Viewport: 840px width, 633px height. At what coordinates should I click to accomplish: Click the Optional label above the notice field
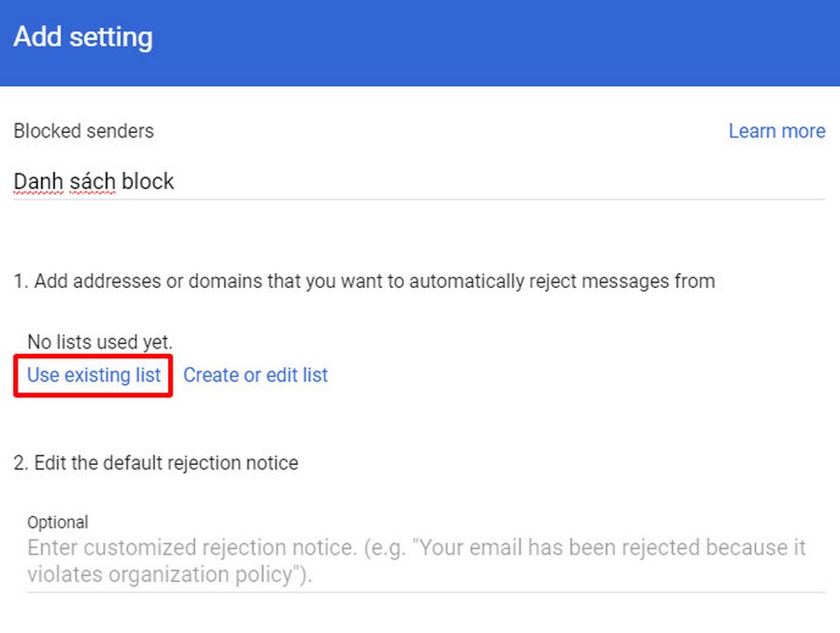[58, 523]
